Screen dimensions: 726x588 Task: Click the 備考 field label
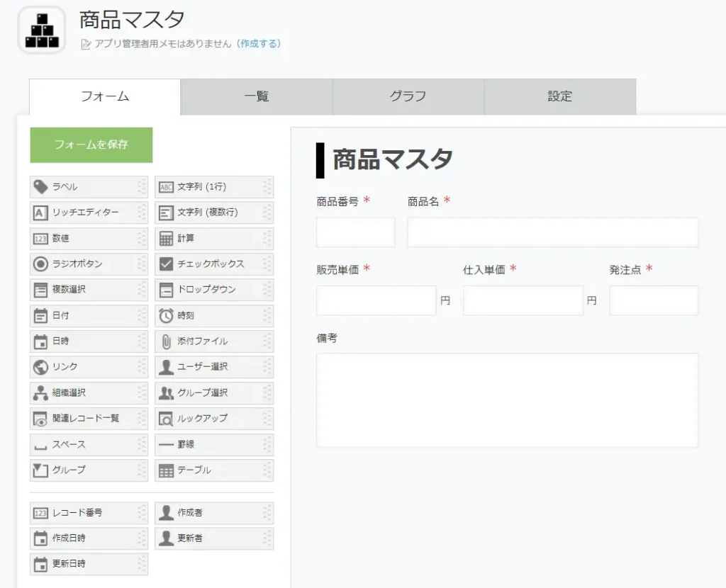coord(327,338)
